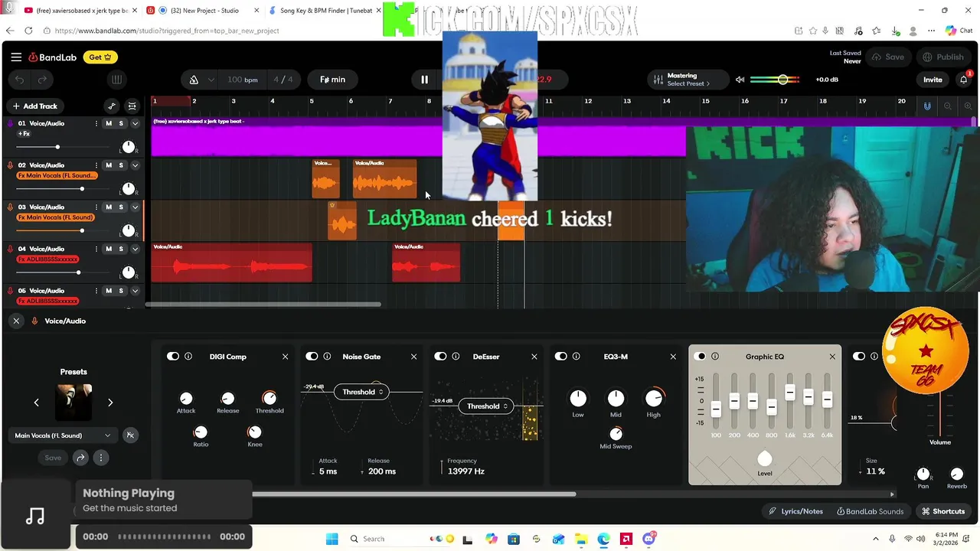980x551 pixels.
Task: Open the virtual piano keyboard icon
Action: pos(116,80)
